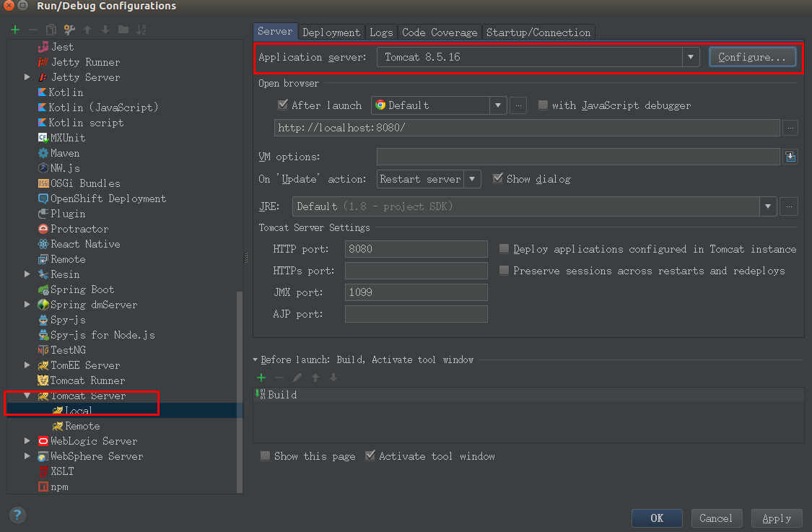Confirm with the OK button
This screenshot has width=812, height=532.
point(657,518)
